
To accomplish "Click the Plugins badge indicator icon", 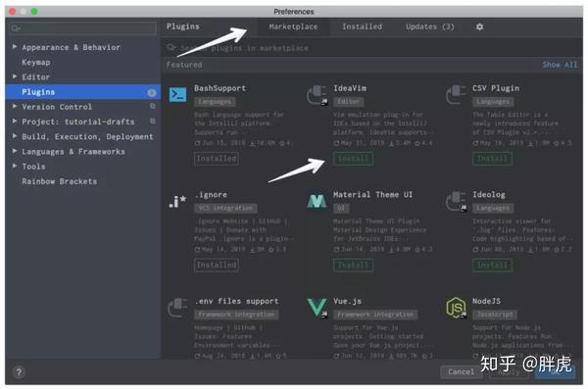I will pos(152,92).
